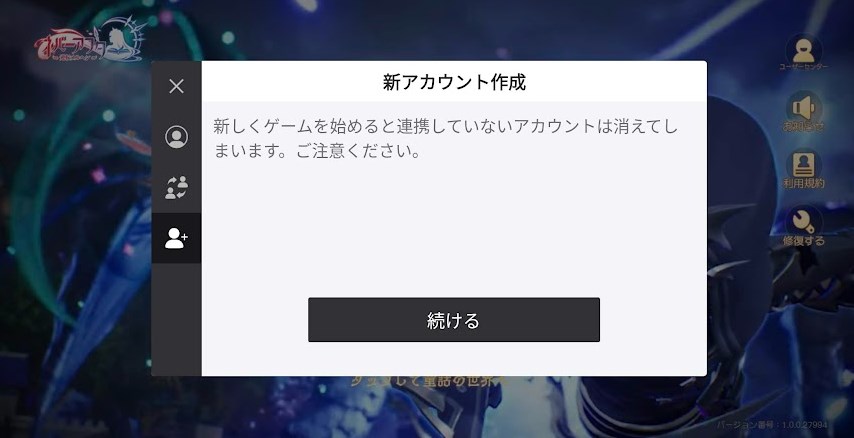
Task: Click the 修復する text label
Action: [803, 241]
